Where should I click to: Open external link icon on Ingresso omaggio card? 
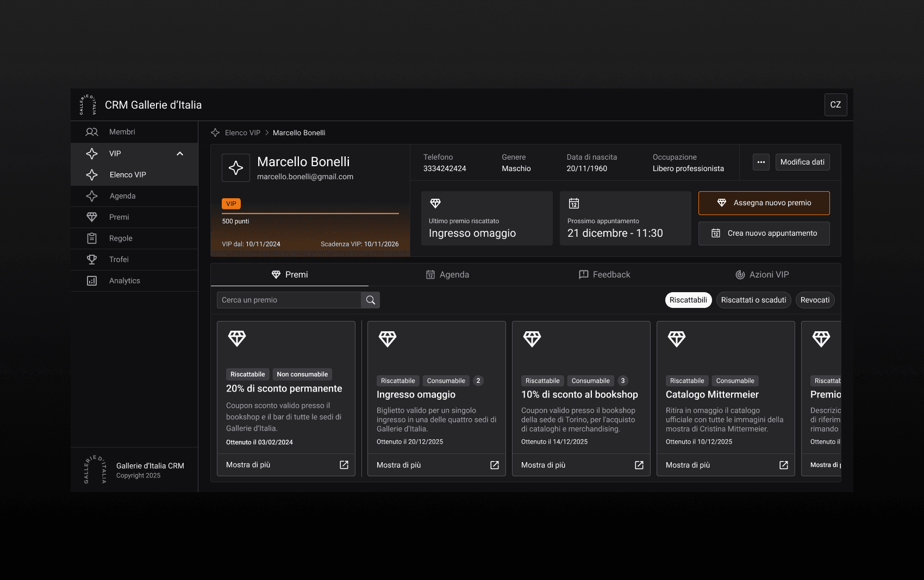pyautogui.click(x=495, y=465)
